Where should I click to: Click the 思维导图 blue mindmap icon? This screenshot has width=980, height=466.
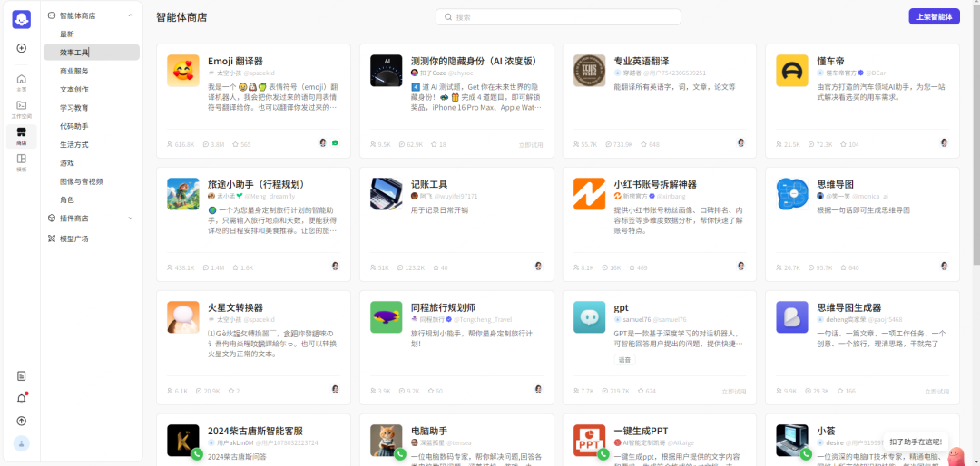(792, 194)
